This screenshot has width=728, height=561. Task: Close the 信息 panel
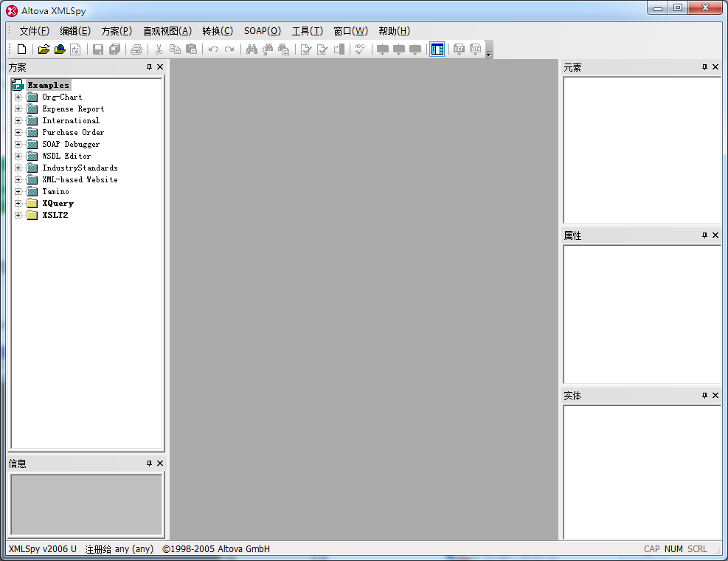[x=160, y=464]
